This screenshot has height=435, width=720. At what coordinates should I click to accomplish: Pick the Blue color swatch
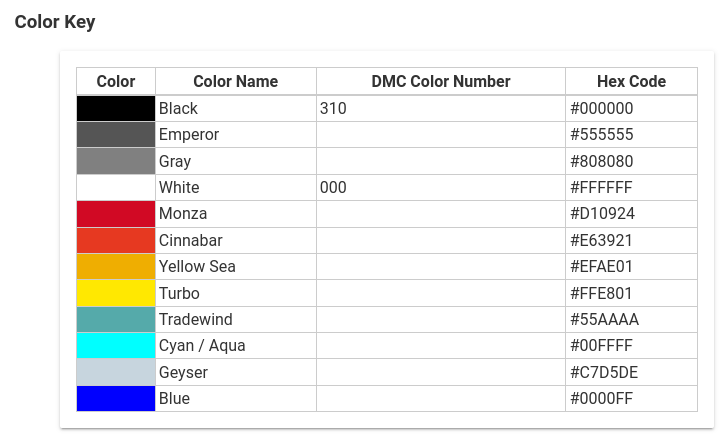[116, 398]
